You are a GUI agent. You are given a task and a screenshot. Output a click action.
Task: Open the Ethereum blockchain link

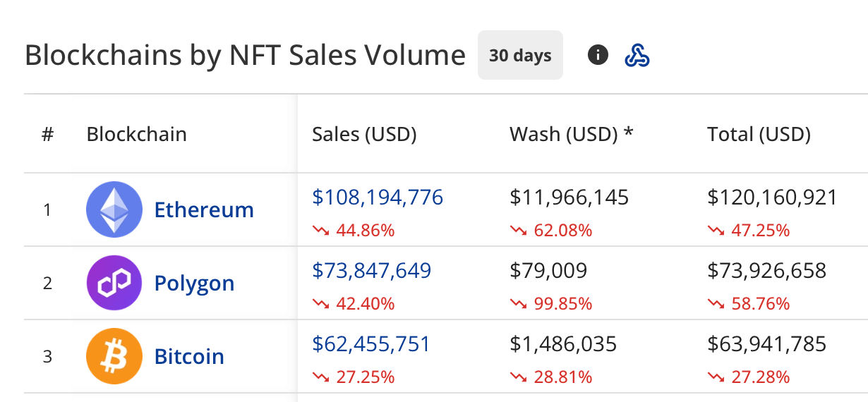coord(204,209)
